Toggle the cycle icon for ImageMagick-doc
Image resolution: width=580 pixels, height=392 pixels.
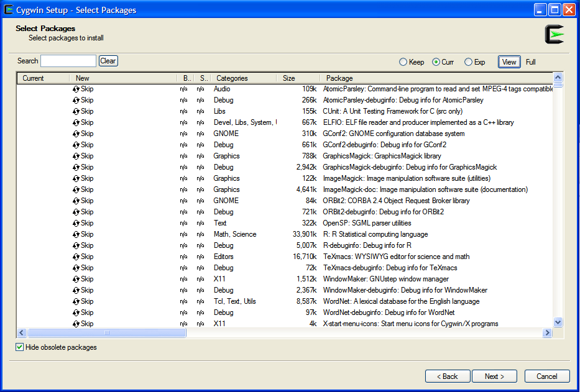coord(76,189)
